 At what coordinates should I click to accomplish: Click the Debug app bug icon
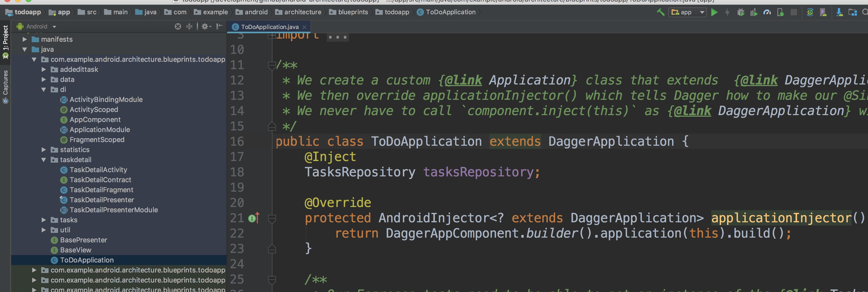pyautogui.click(x=740, y=12)
